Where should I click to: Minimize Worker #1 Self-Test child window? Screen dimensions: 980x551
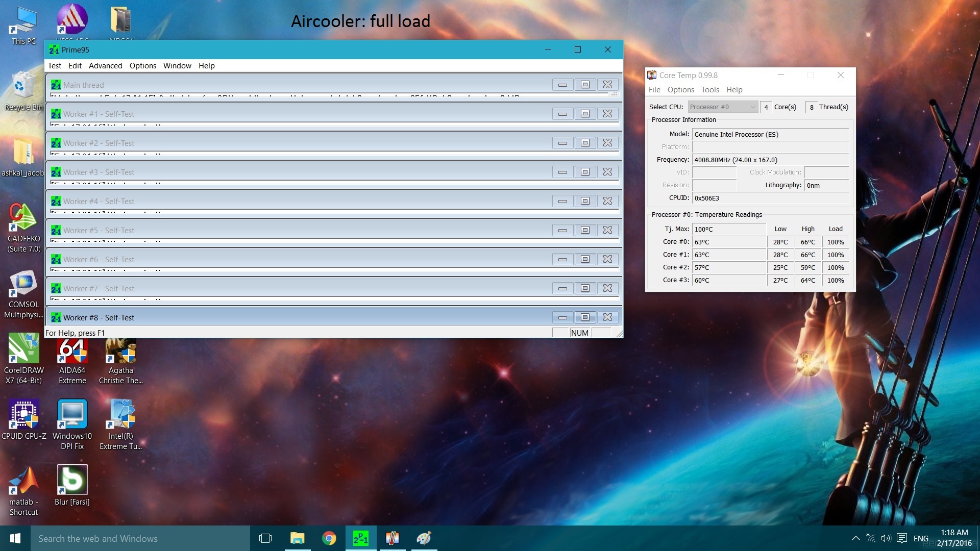[562, 114]
